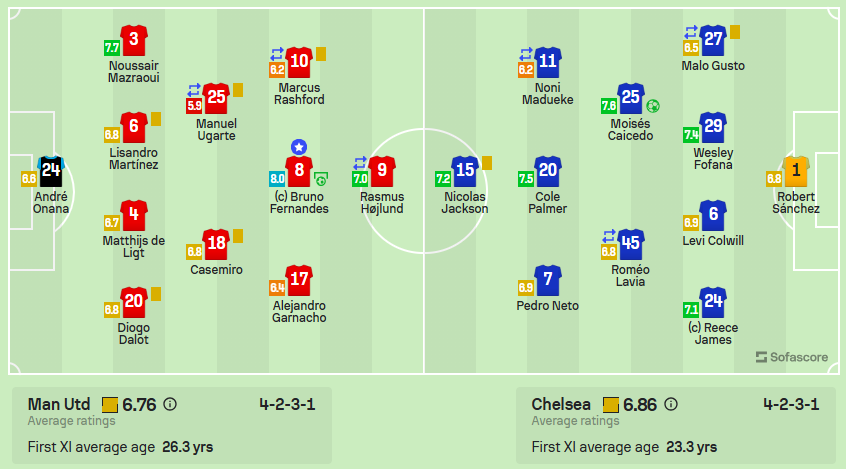Click the goal icon beside Moisés Caicedo

coord(653,106)
